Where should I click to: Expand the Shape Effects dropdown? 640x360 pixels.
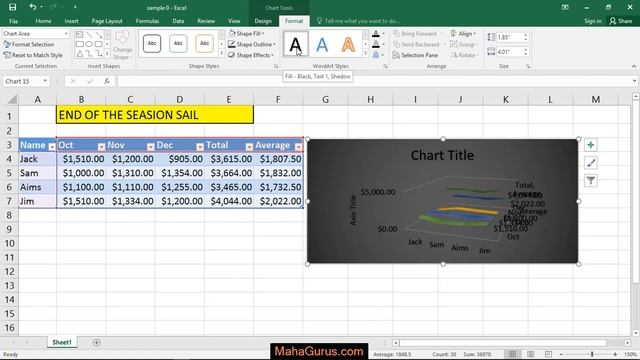tap(272, 55)
